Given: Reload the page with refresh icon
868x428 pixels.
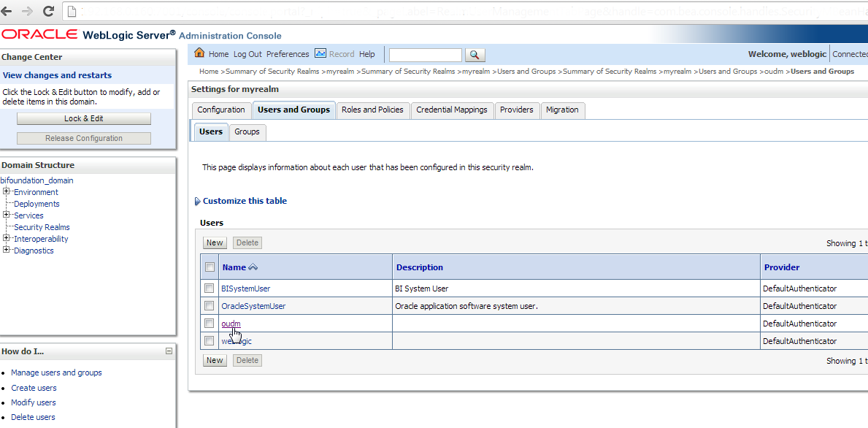Looking at the screenshot, I should click(48, 10).
